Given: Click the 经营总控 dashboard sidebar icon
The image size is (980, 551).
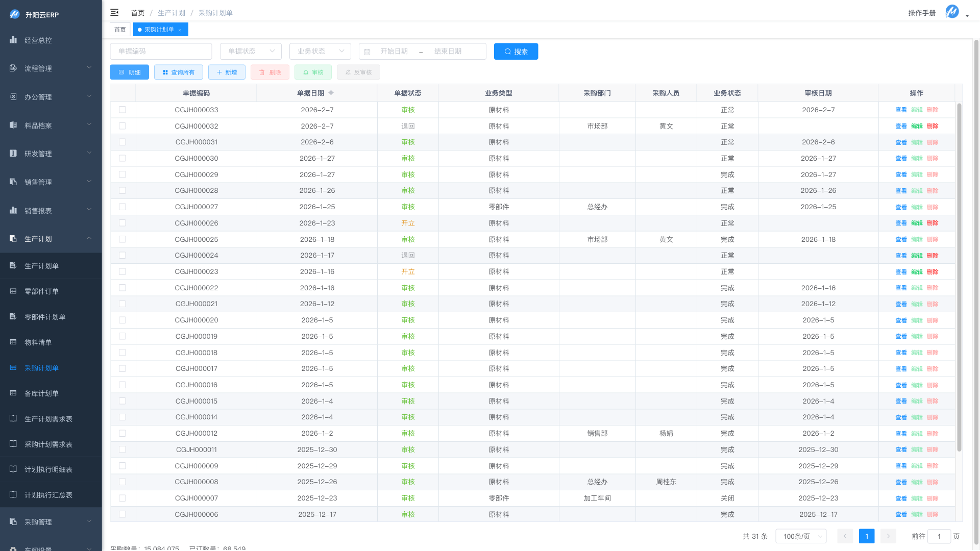Looking at the screenshot, I should click(13, 40).
